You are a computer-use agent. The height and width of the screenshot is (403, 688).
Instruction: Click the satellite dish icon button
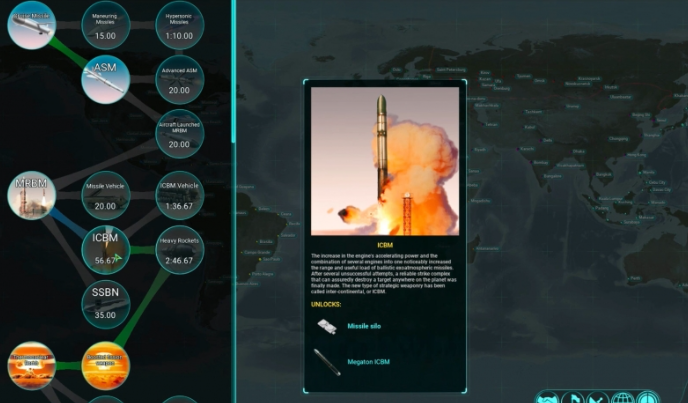(598, 397)
